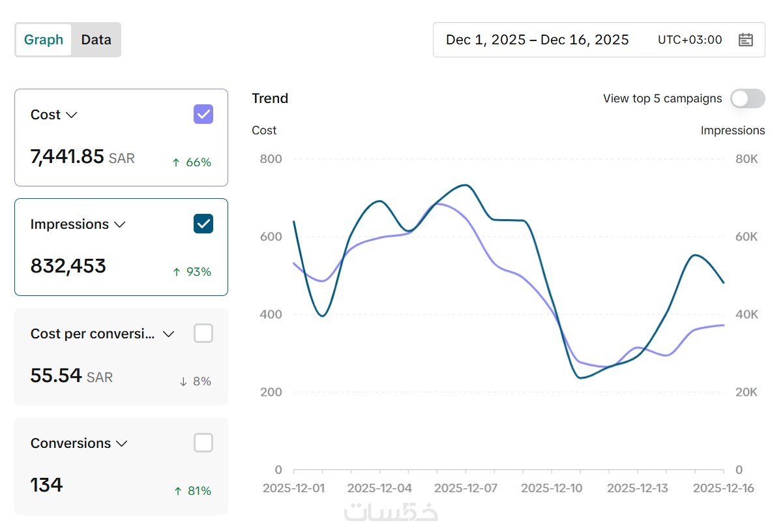Check the Conversions metric checkbox
The height and width of the screenshot is (532, 783).
point(203,443)
